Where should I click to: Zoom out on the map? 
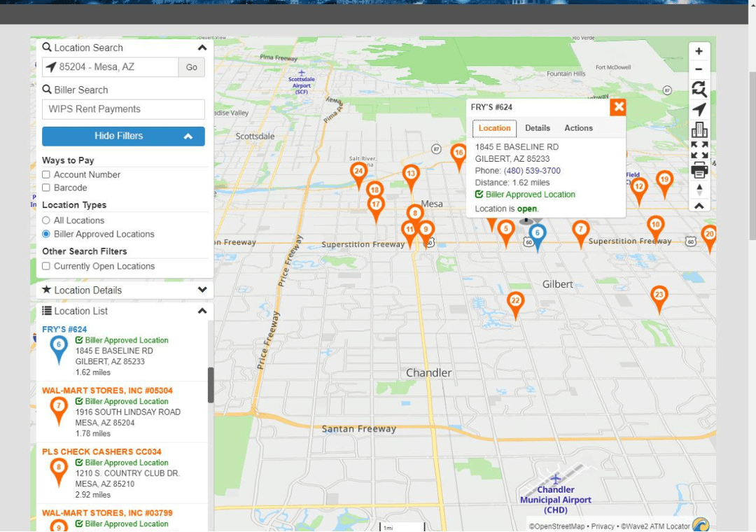(x=699, y=69)
